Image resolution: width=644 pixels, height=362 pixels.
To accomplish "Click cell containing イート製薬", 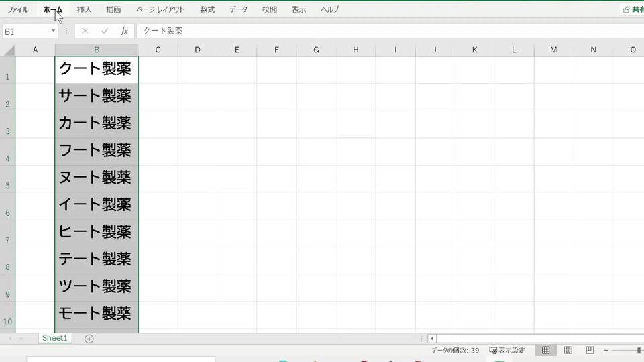I will coord(97,206).
